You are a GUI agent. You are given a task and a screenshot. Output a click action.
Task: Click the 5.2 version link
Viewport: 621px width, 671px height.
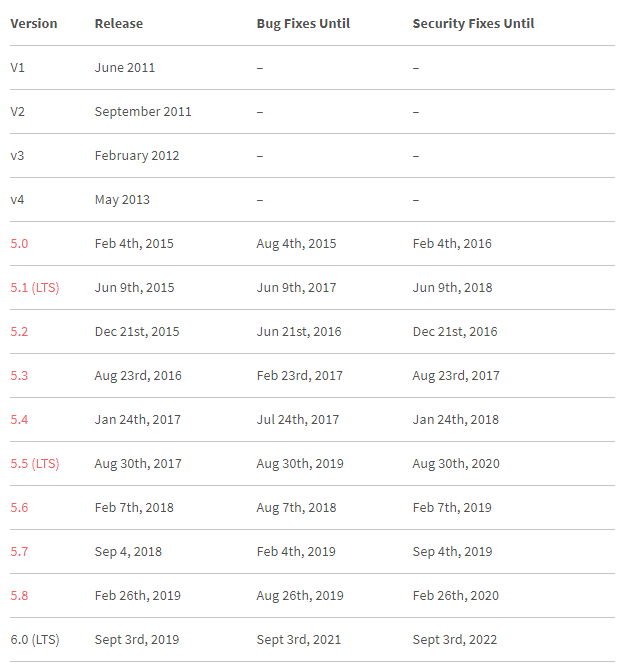(19, 332)
